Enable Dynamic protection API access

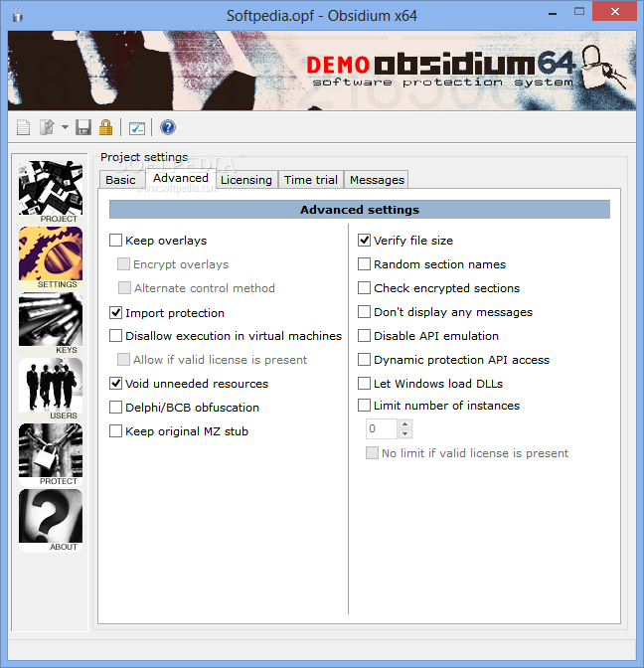(364, 360)
